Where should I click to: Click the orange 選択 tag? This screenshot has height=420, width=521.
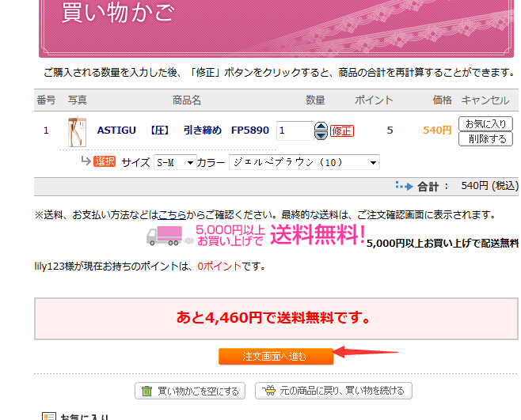click(x=105, y=161)
